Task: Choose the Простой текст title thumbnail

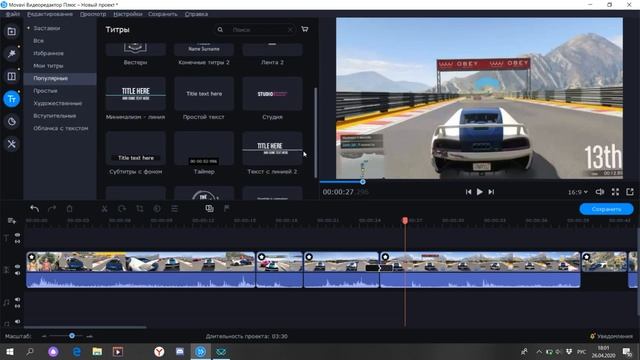Action: [204, 94]
